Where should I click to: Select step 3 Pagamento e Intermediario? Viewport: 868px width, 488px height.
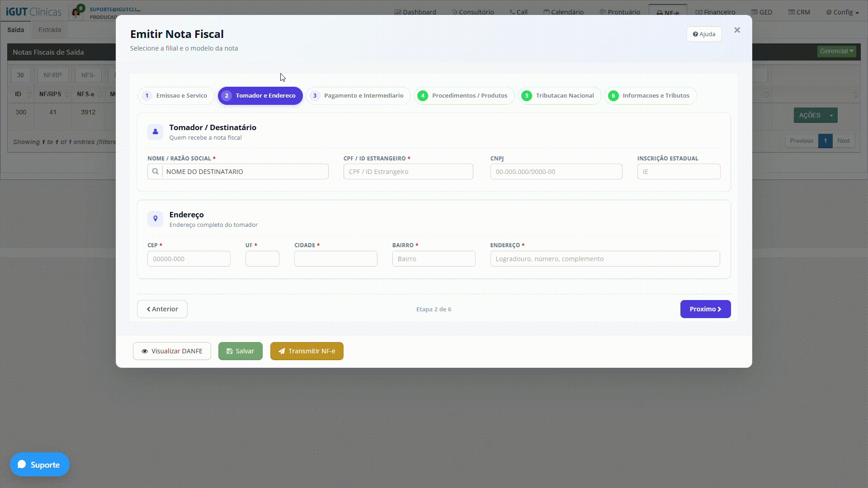click(359, 96)
